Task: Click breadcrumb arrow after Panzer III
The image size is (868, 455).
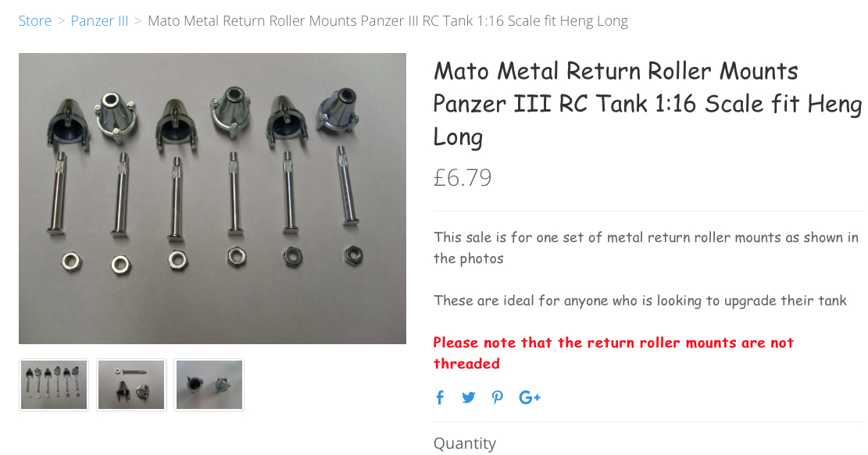Action: [x=138, y=21]
